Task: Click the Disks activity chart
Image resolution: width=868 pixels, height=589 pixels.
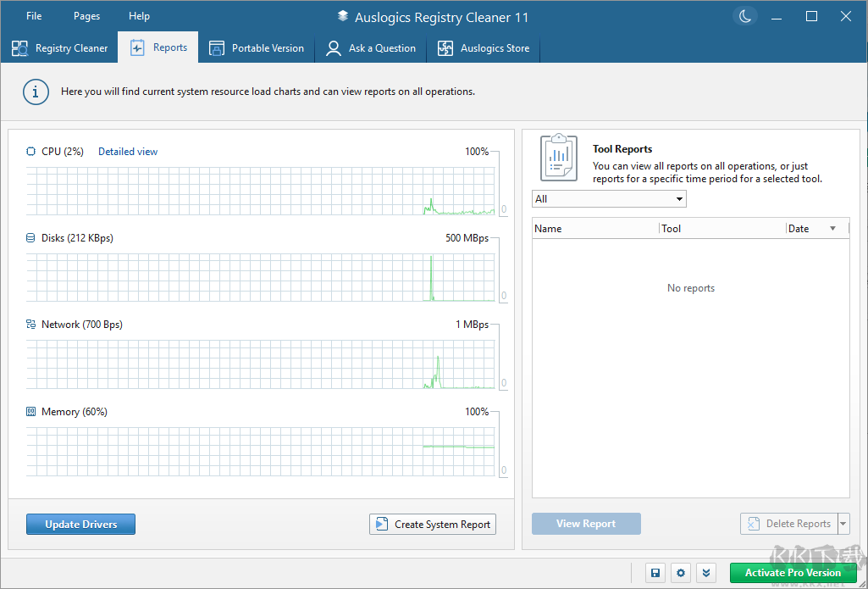Action: pos(261,278)
